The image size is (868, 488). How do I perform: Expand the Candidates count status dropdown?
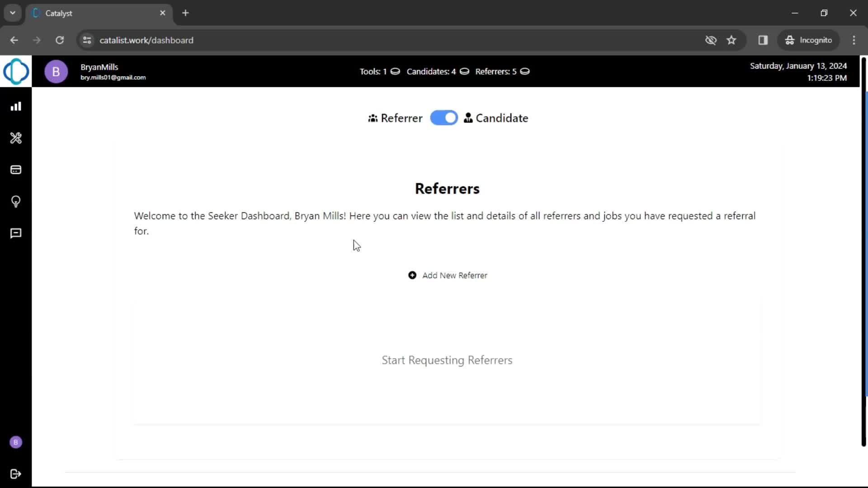pos(464,71)
